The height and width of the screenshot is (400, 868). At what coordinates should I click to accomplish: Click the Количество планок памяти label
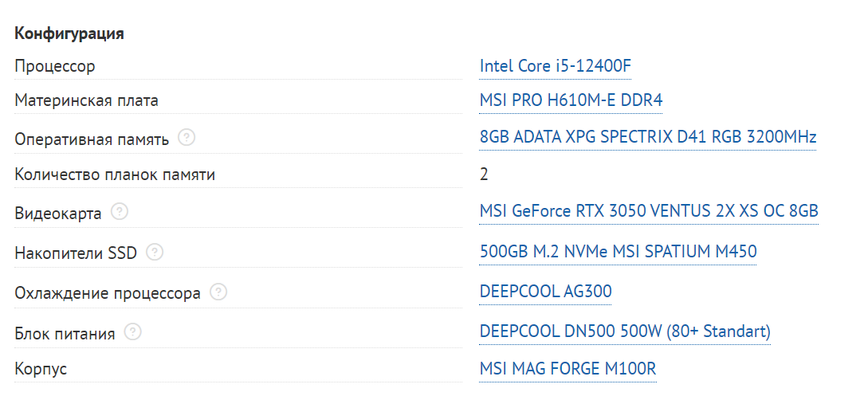tap(115, 175)
